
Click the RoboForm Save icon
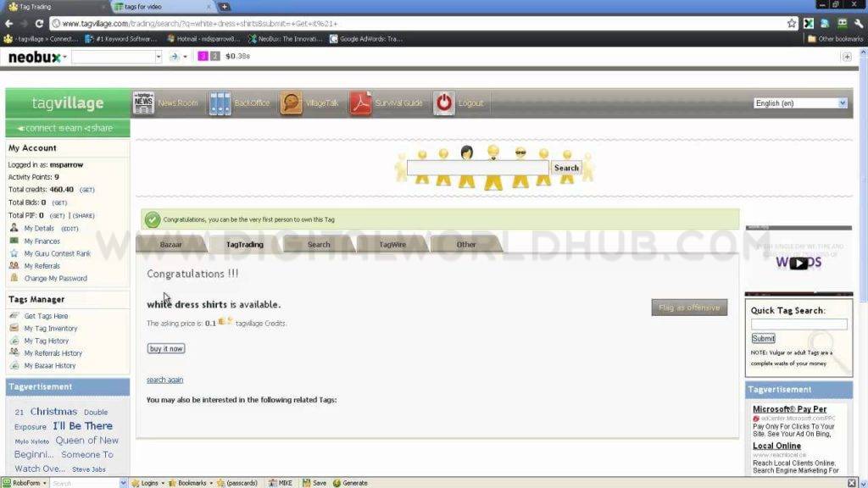tap(306, 483)
